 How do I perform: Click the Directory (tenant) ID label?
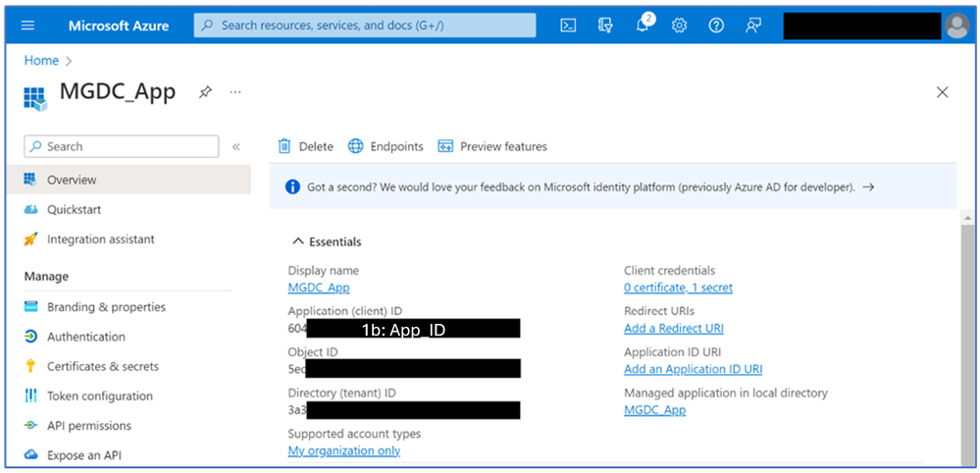(342, 393)
